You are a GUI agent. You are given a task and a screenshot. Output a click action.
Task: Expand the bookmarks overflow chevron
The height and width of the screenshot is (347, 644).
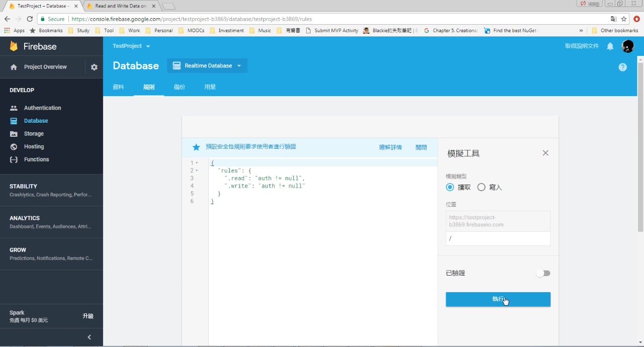(x=582, y=31)
